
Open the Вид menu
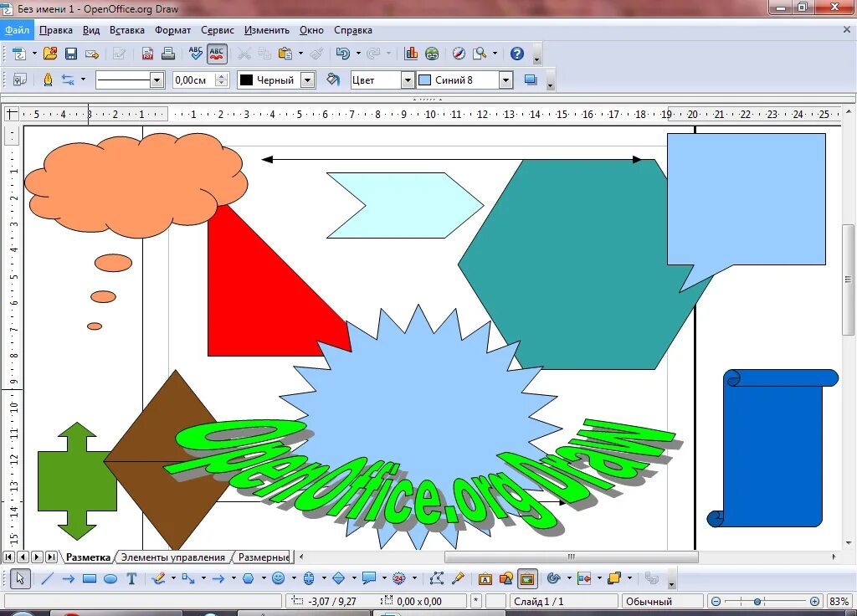90,30
